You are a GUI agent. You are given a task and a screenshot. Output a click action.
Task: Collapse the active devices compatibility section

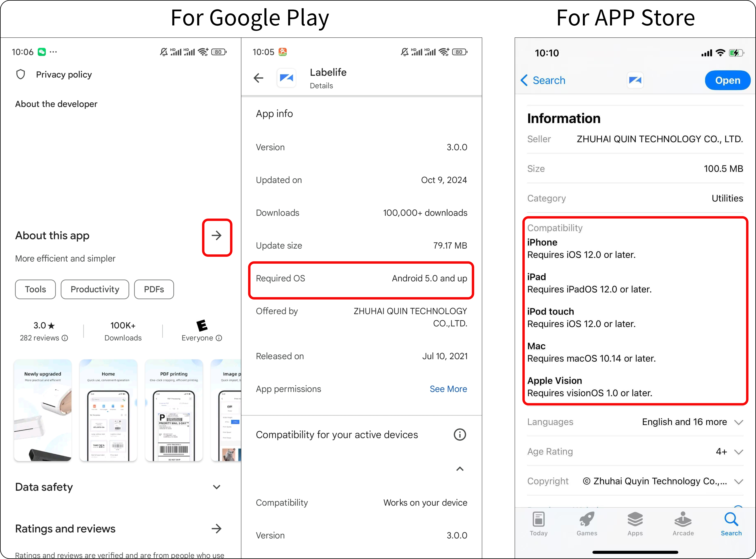pos(460,469)
